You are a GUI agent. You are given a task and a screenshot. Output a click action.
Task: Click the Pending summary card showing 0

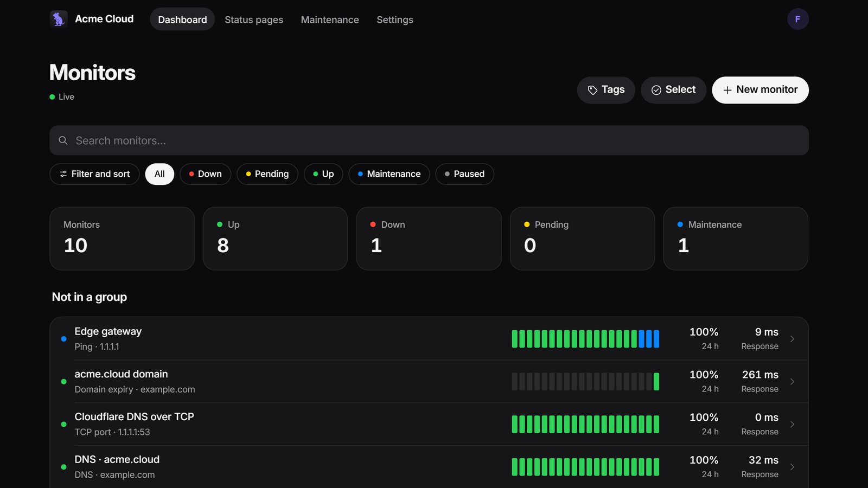(x=582, y=239)
